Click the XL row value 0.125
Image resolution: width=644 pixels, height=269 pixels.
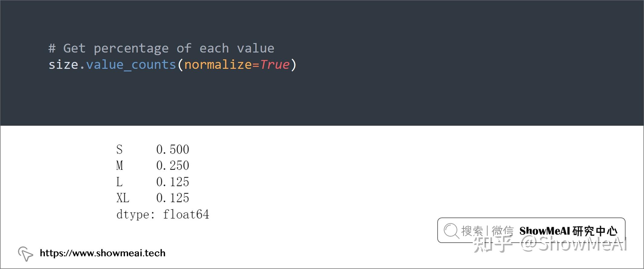172,198
